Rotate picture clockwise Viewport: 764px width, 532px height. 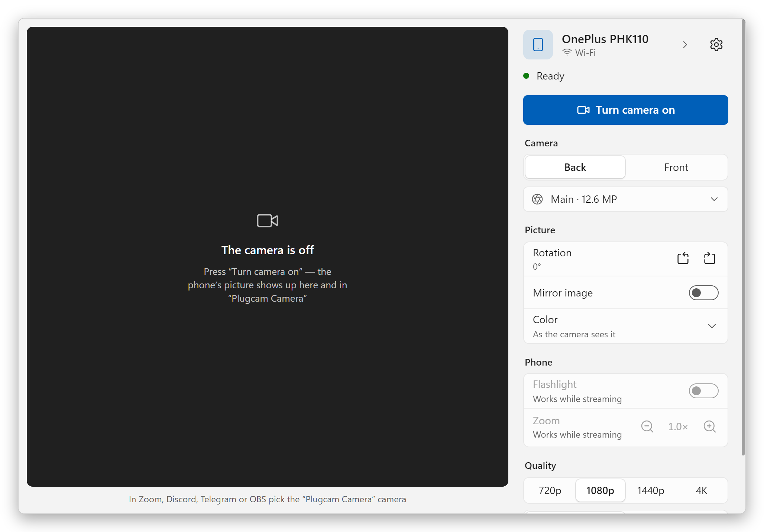click(709, 258)
